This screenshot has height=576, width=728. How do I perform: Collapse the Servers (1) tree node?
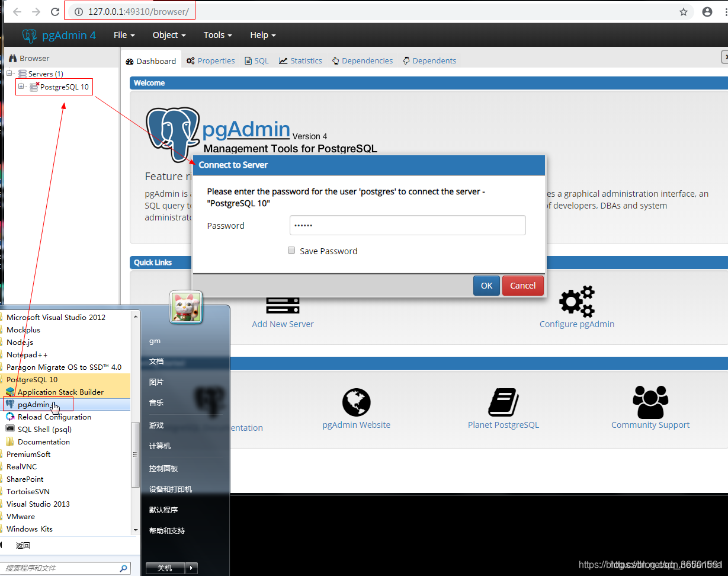click(x=8, y=73)
